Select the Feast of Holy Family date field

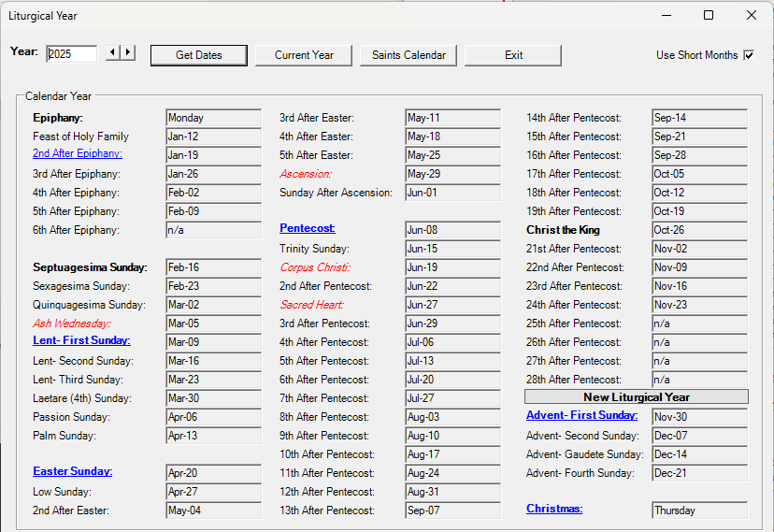(214, 137)
